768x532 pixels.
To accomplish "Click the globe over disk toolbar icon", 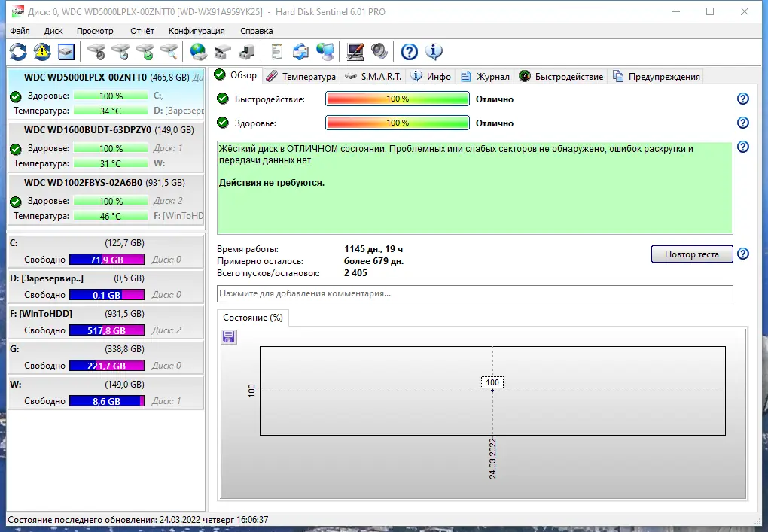I will 198,51.
